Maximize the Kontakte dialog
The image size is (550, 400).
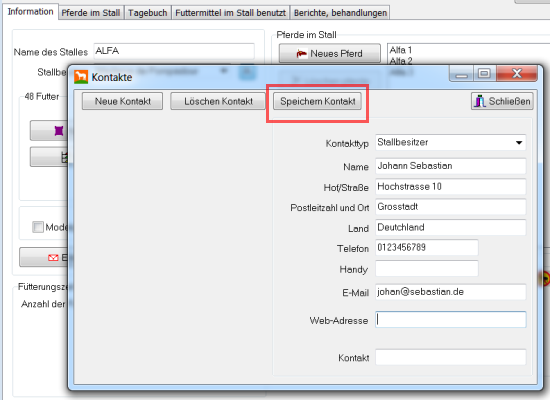[x=484, y=74]
